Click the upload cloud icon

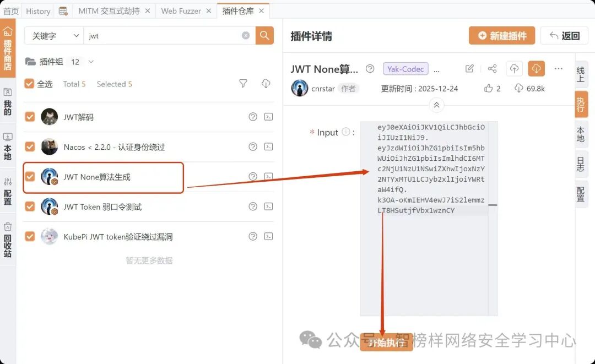(514, 69)
